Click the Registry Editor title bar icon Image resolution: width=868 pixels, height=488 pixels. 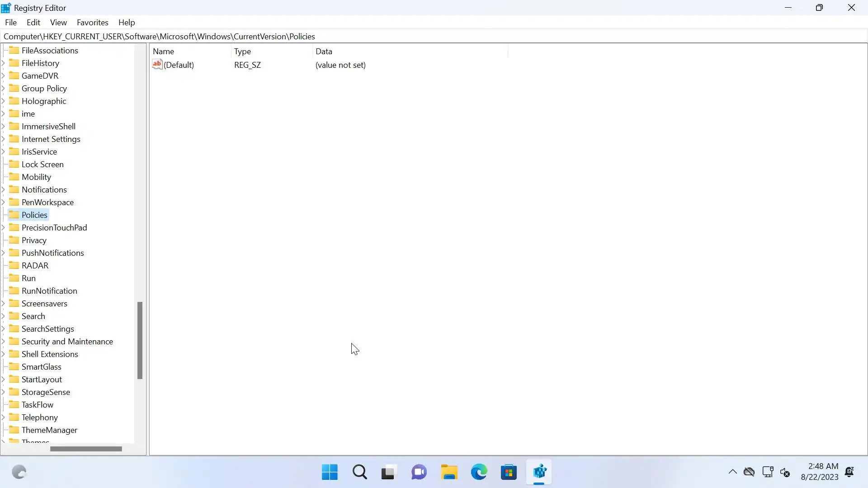coord(6,8)
